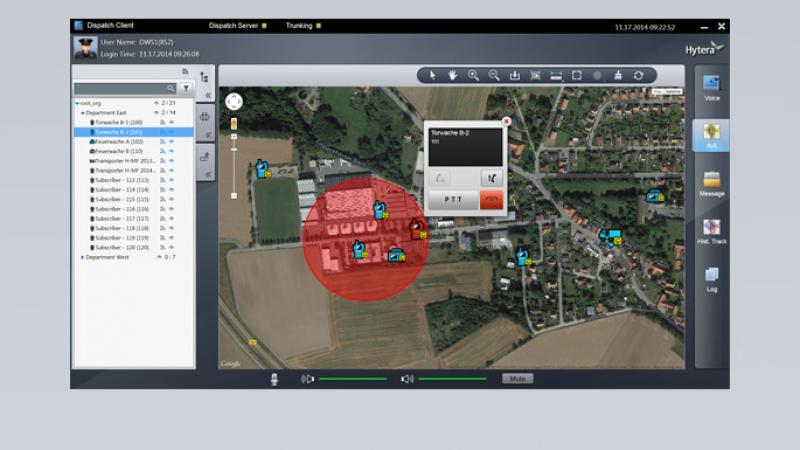The image size is (800, 450).
Task: Open the Voice tab in right sidebar
Action: [712, 88]
